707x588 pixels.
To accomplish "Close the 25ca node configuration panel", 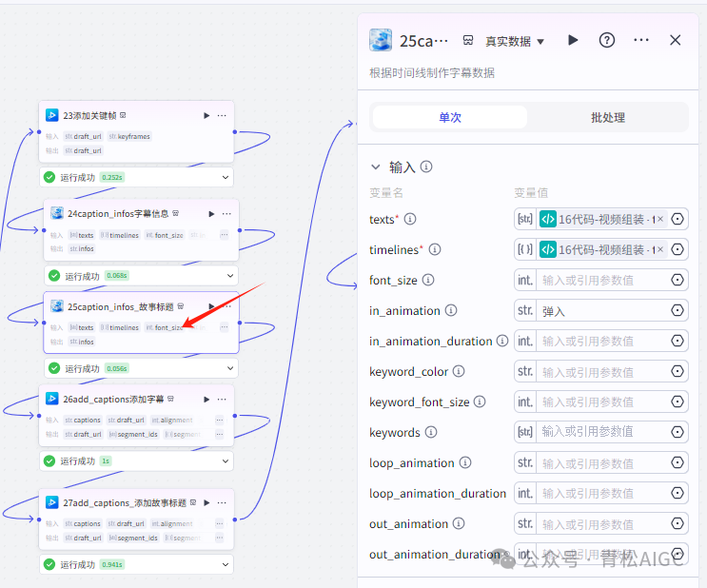I will [x=675, y=40].
